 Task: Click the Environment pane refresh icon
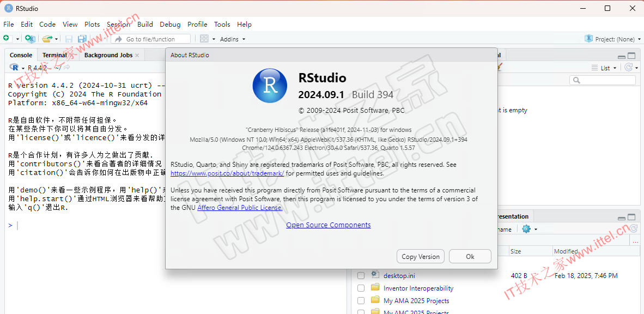coord(628,68)
